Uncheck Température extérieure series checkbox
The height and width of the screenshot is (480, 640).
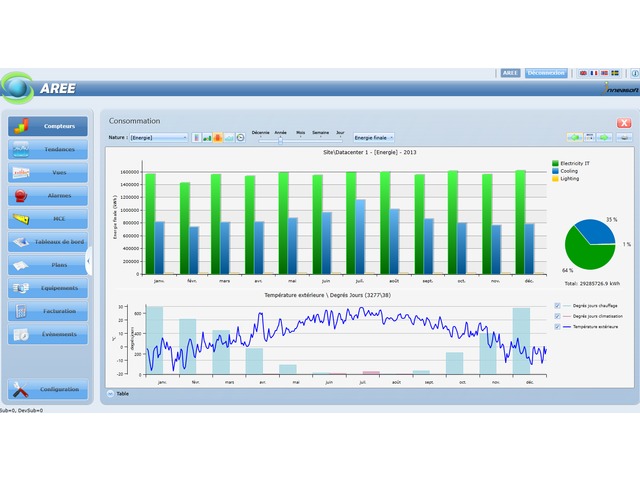tap(557, 327)
